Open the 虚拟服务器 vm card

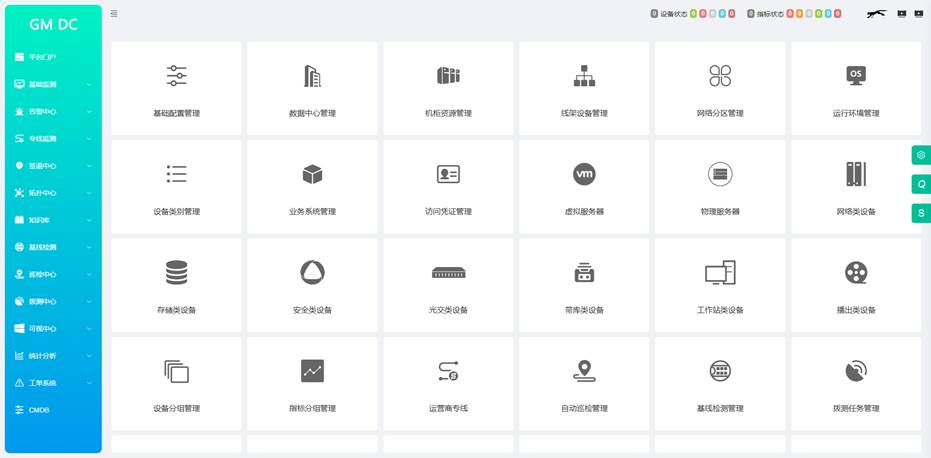[x=584, y=187]
